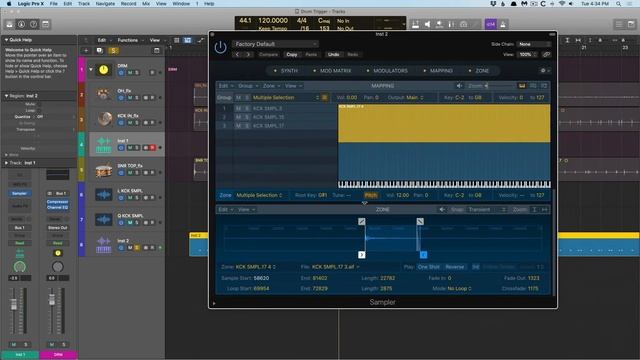Toggle the yellow global Solo S button
The width and height of the screenshot is (640, 360).
113,51
